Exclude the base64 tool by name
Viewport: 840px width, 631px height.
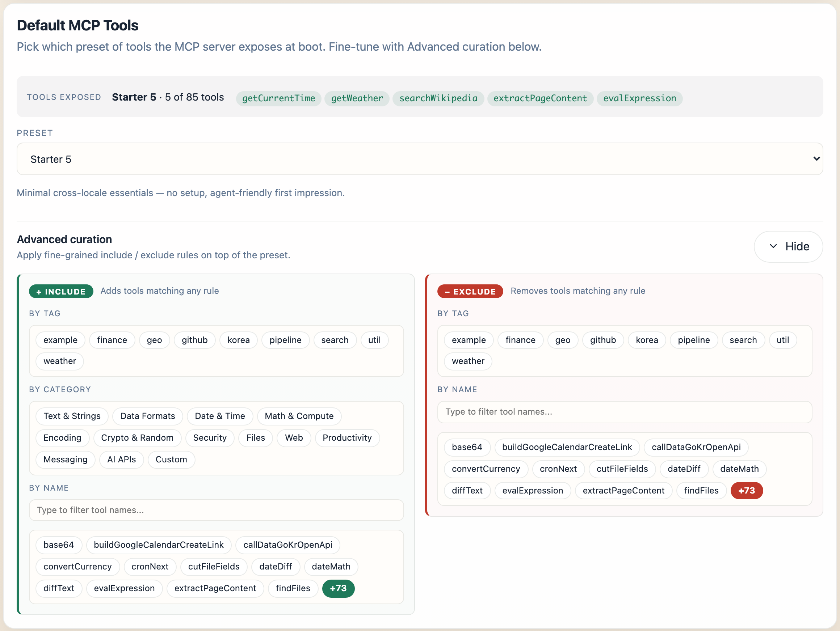[467, 447]
